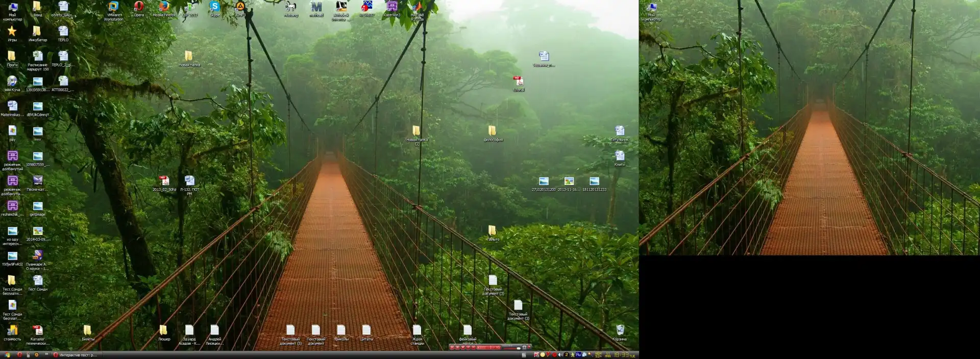Click pause on the mini player bar

click(457, 347)
